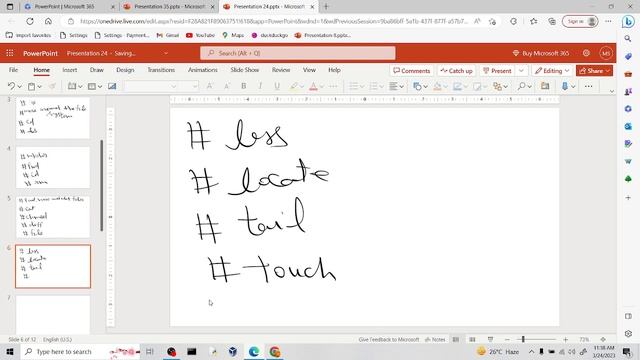Click the Arrange icon

pyautogui.click(x=497, y=86)
